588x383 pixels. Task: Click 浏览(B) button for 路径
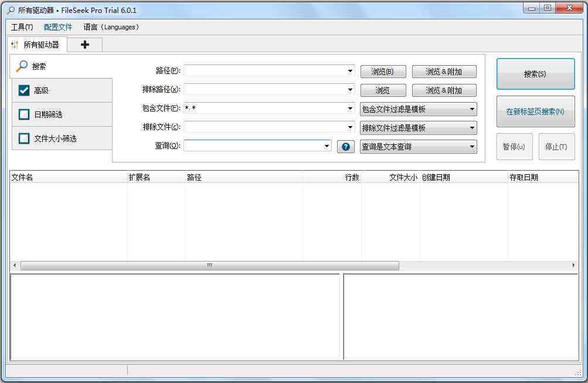[x=383, y=72]
